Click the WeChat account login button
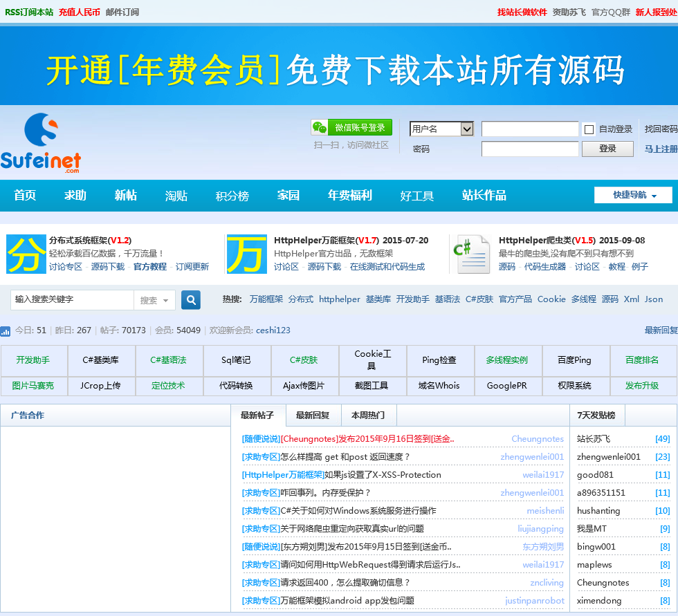678x616 pixels. 351,127
